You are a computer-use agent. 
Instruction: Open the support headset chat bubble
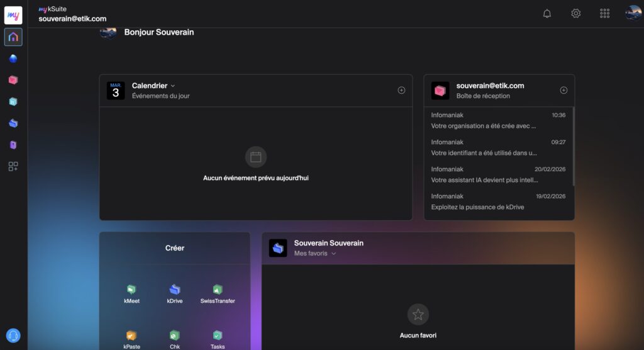coord(13,336)
